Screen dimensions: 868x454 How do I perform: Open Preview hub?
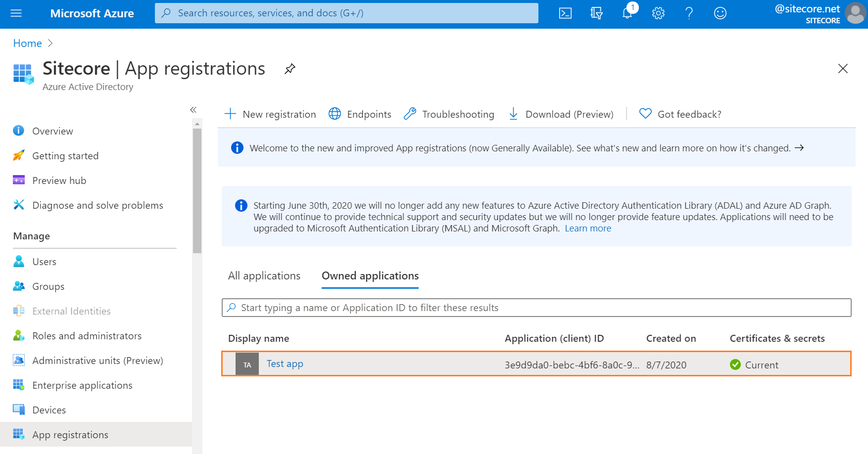pos(59,181)
